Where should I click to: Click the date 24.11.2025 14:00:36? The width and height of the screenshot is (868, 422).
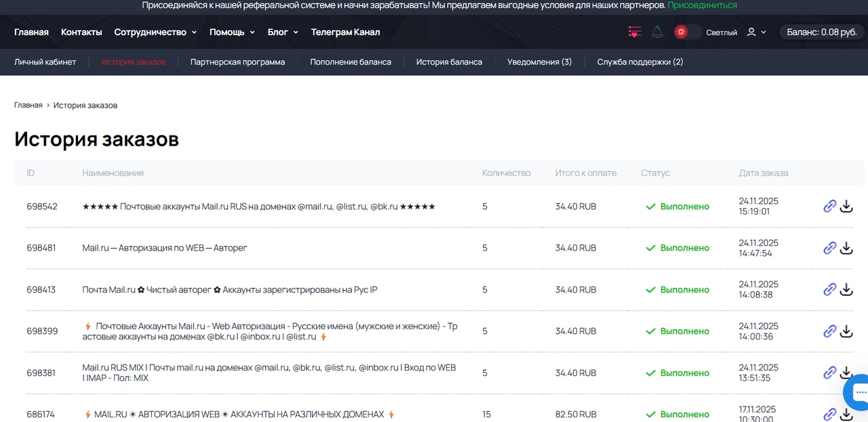[759, 331]
